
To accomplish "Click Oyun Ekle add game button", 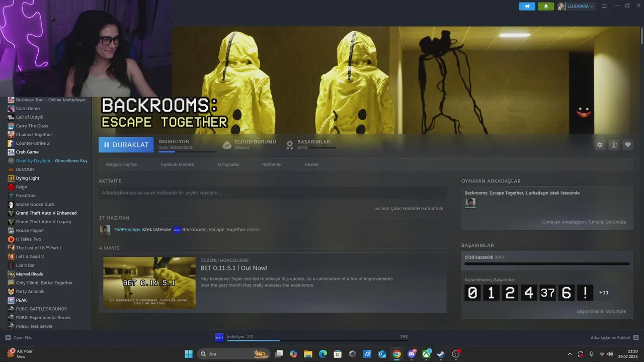I will coord(19,338).
